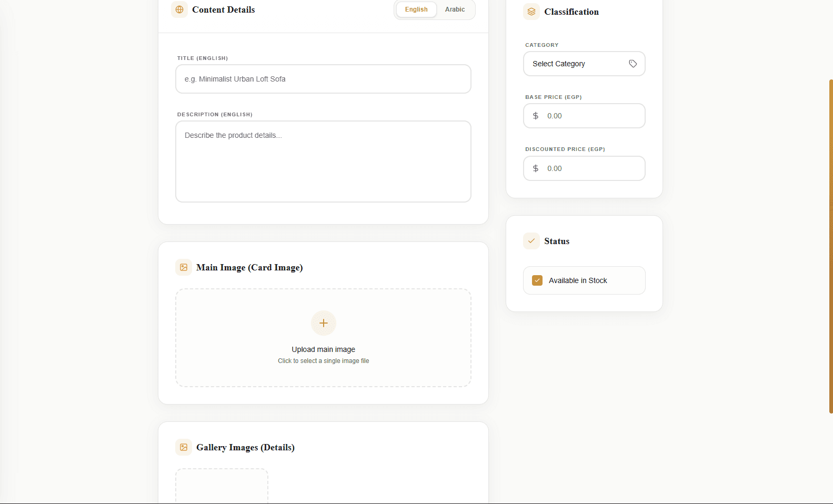Click the Base Price (EGP) input
The width and height of the screenshot is (833, 504).
[x=584, y=116]
